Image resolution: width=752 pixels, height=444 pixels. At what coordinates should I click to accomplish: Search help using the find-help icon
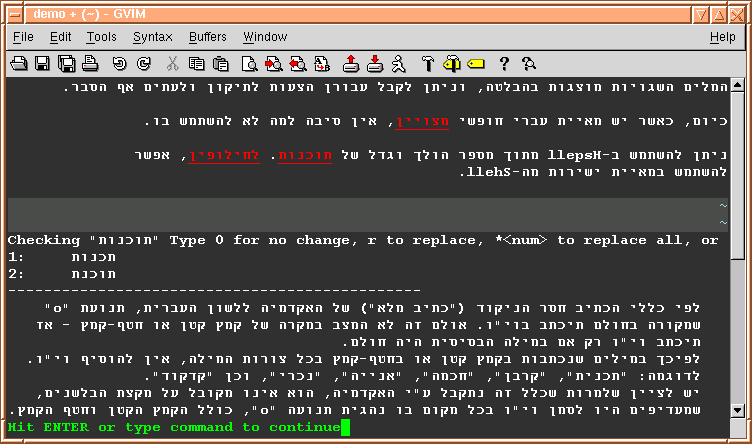coord(529,63)
